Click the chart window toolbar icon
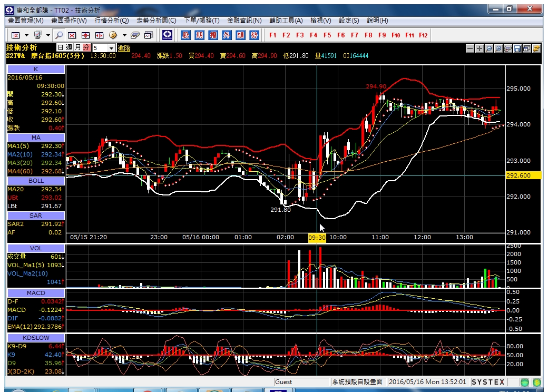Image resolution: width=548 pixels, height=392 pixels. [149, 35]
